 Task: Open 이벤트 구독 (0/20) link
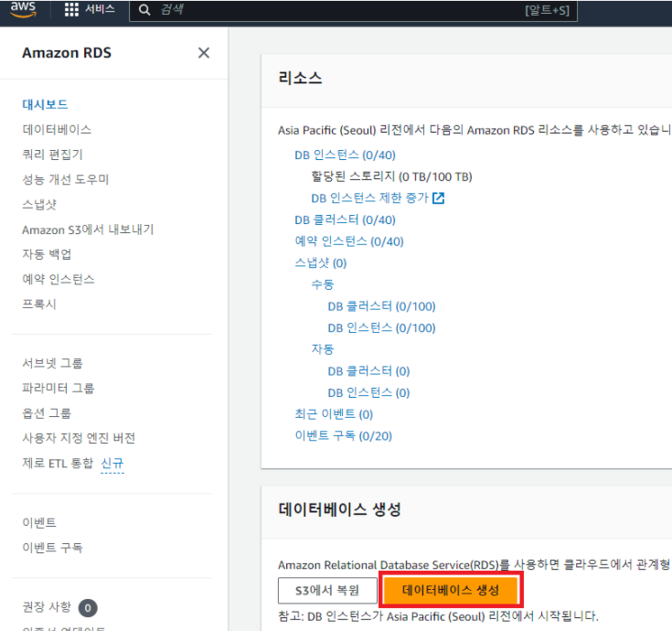[x=343, y=435]
